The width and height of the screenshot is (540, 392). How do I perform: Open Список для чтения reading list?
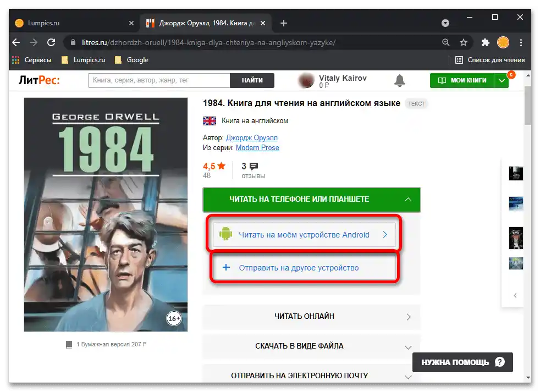point(490,60)
